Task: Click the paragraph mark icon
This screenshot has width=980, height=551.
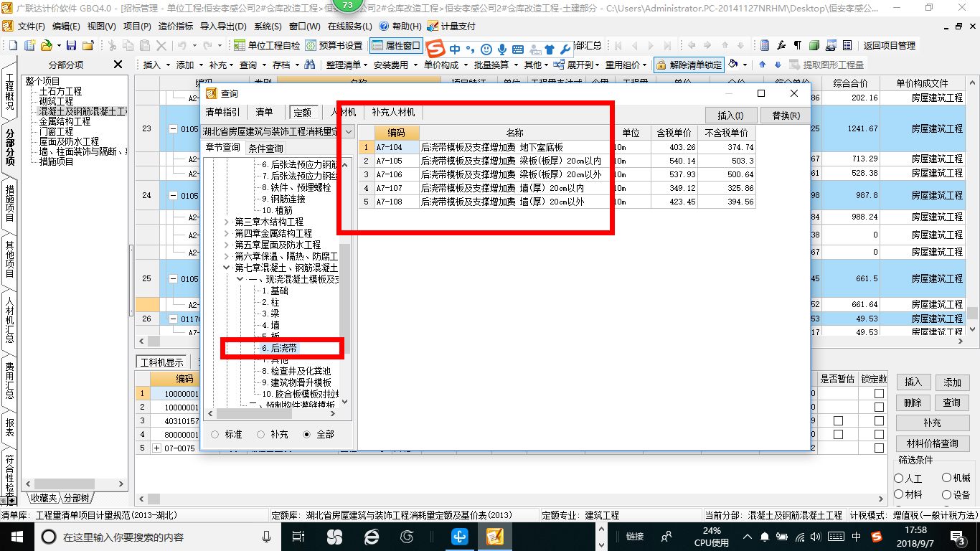Action: pos(797,45)
